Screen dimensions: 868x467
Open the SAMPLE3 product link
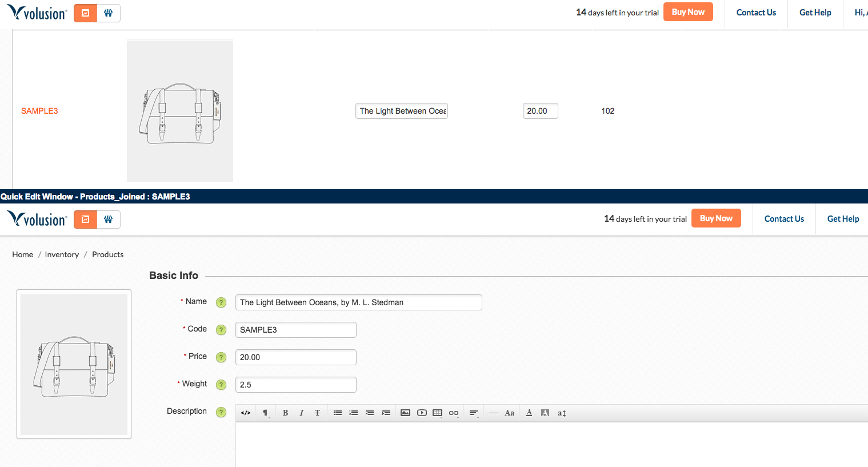(39, 111)
